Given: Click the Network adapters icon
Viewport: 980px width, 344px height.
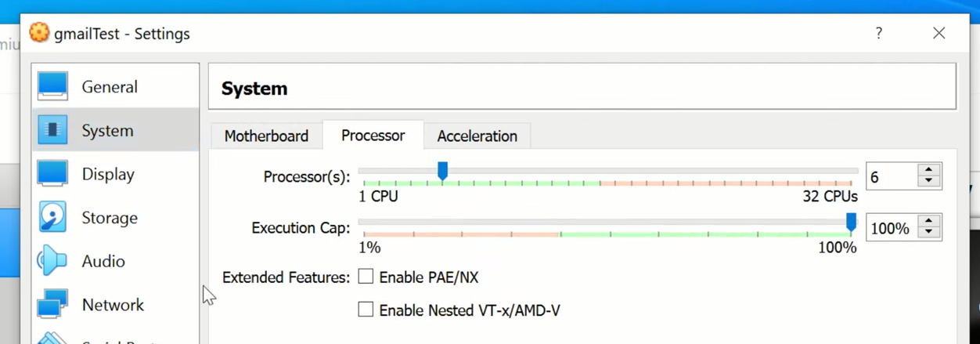Looking at the screenshot, I should [52, 304].
